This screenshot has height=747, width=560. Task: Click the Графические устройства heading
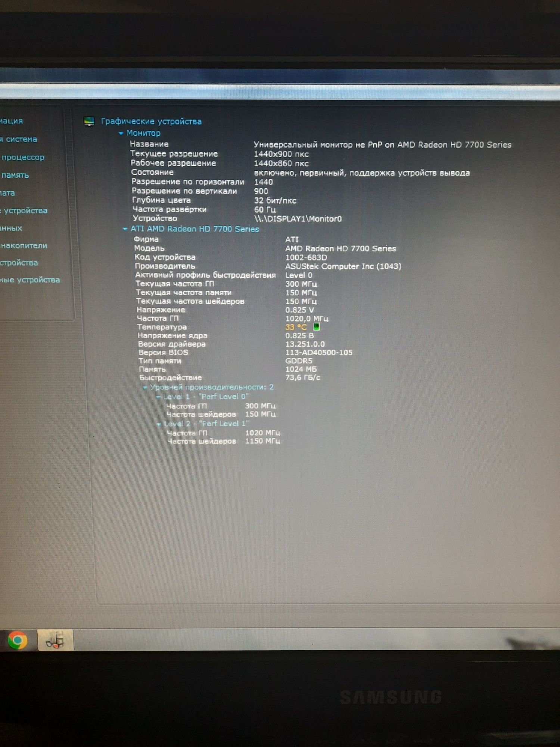[x=151, y=121]
